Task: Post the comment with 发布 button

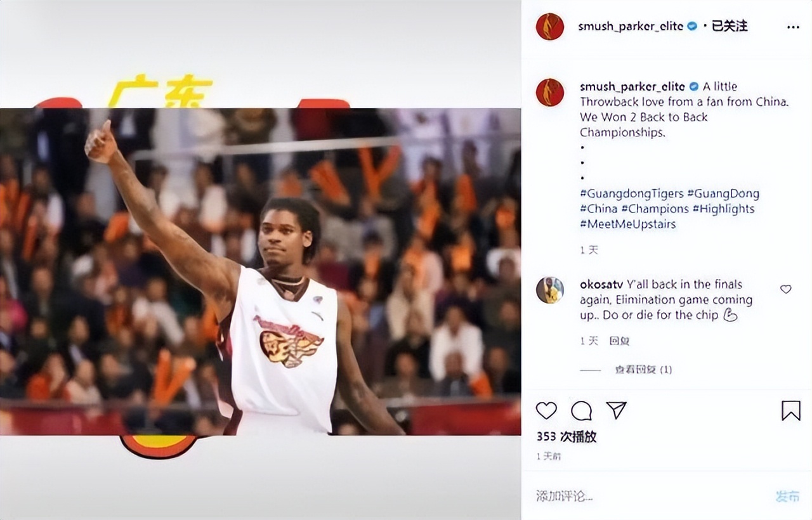Action: click(787, 496)
